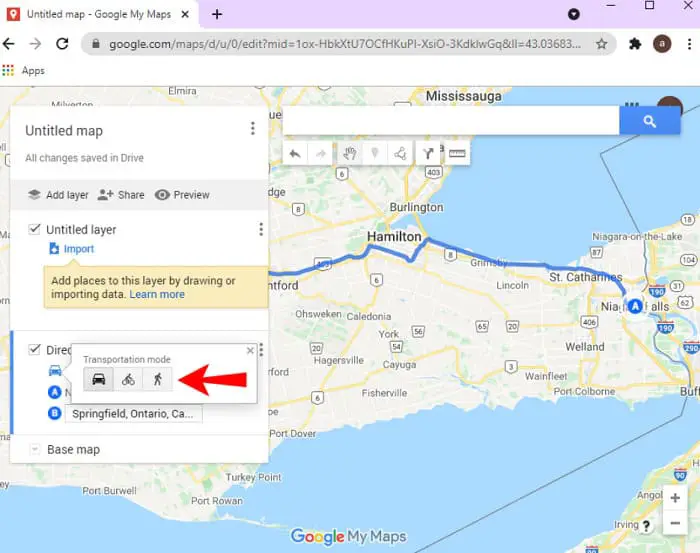The height and width of the screenshot is (553, 700).
Task: Select the measure distances ruler tool
Action: tap(457, 154)
